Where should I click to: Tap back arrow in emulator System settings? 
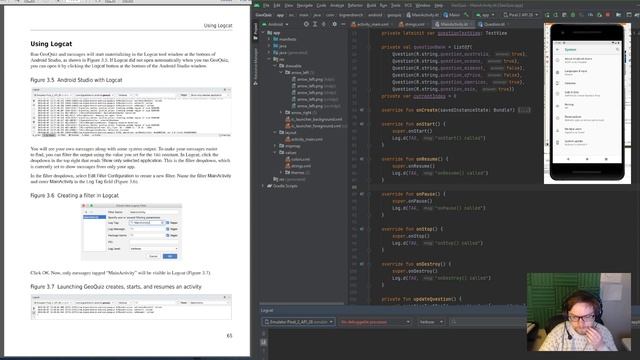558,50
